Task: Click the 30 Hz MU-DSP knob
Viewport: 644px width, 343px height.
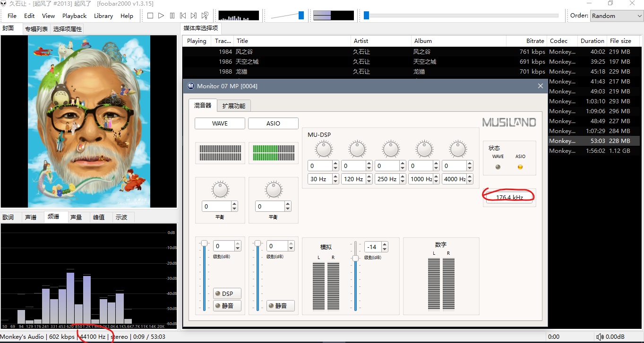Action: [x=324, y=150]
